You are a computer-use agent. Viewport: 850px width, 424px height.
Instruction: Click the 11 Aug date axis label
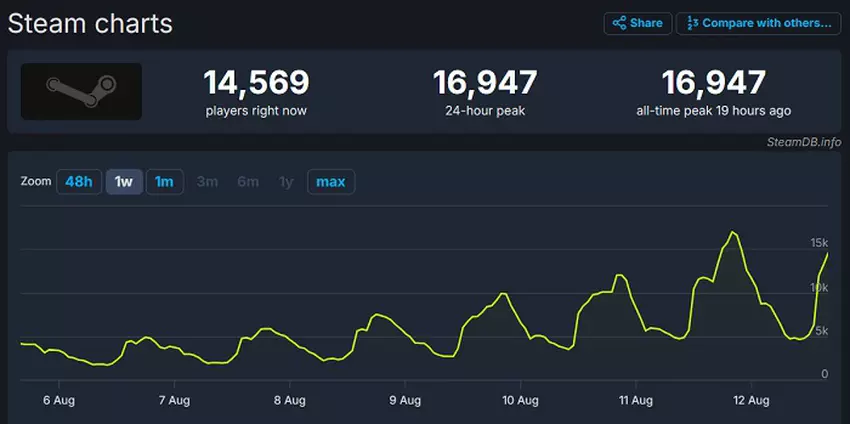(636, 400)
